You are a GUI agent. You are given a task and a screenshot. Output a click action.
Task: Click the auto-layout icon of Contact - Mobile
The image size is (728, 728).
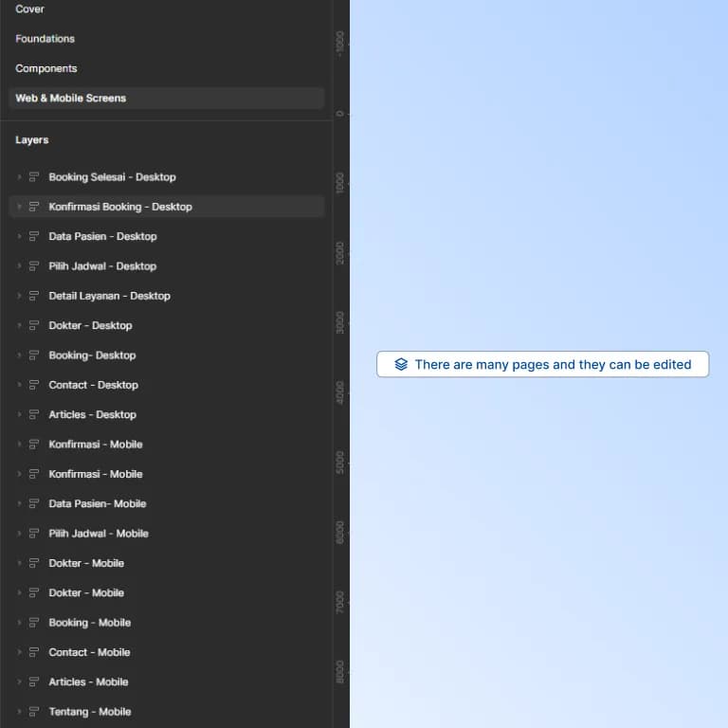[x=34, y=652]
